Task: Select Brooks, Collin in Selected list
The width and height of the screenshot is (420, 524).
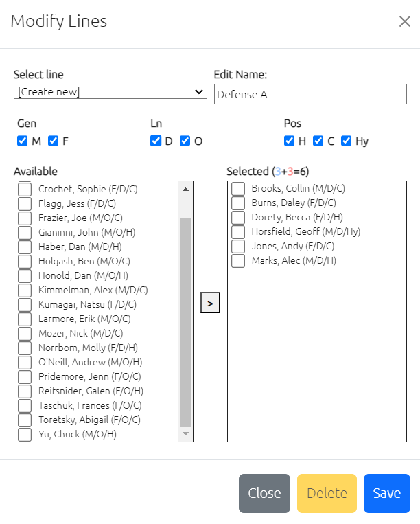Action: point(238,188)
